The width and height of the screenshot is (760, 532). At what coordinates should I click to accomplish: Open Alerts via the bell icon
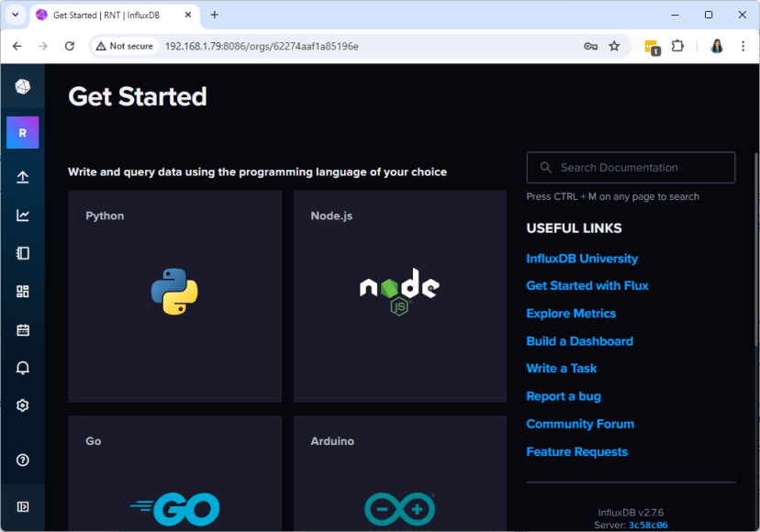[22, 367]
